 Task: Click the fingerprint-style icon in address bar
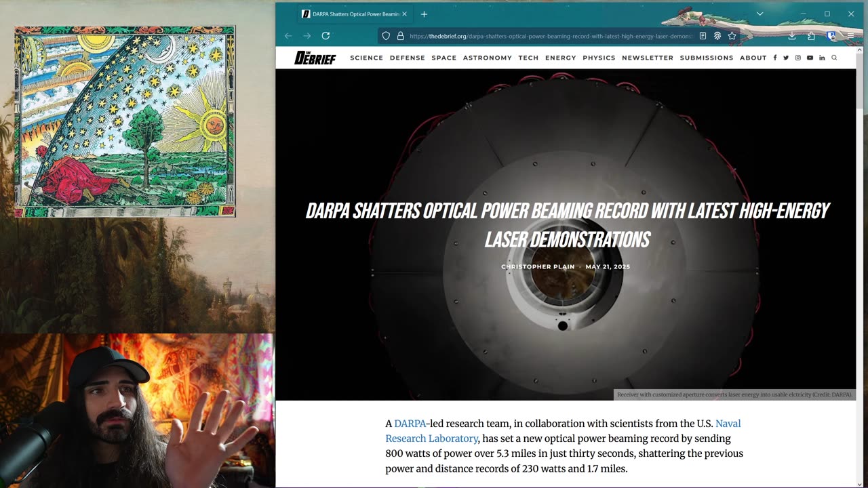717,36
